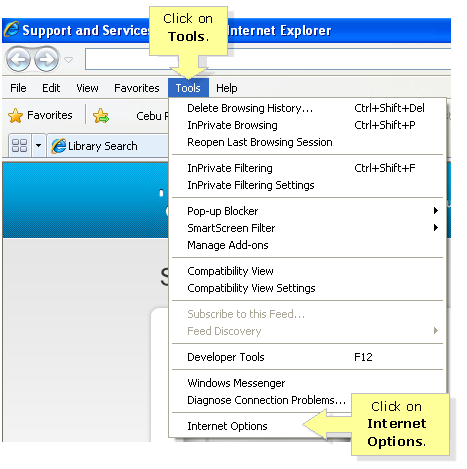Open the View menu
This screenshot has height=469, width=467.
click(x=87, y=88)
